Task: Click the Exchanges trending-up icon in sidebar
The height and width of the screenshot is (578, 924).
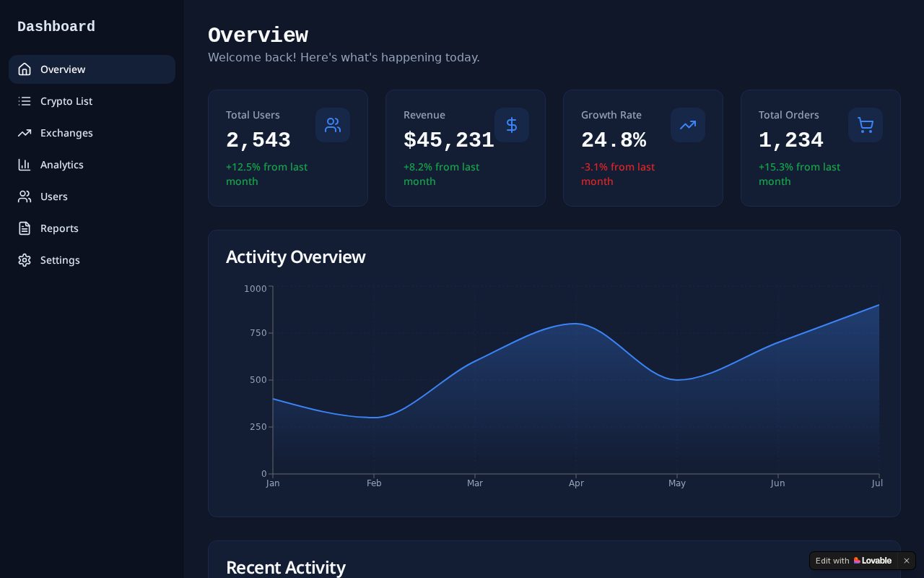Action: pyautogui.click(x=25, y=133)
